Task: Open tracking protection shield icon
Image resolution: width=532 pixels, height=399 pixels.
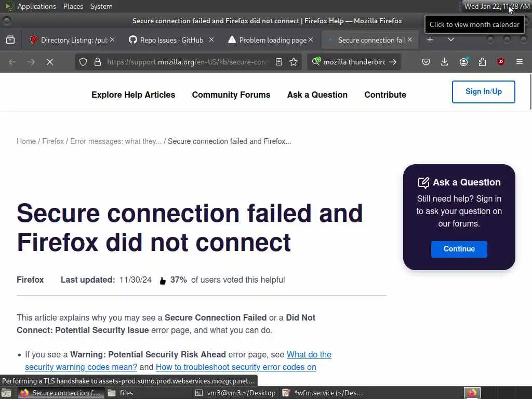Action: [83, 62]
